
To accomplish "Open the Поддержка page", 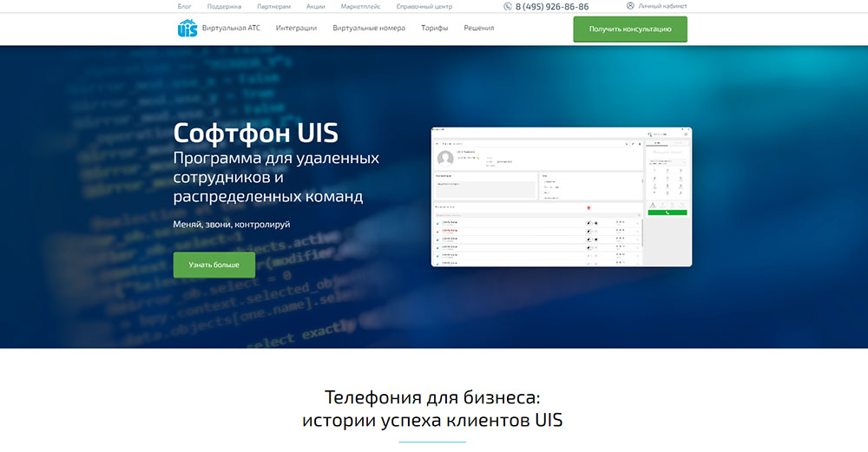I will pos(224,6).
